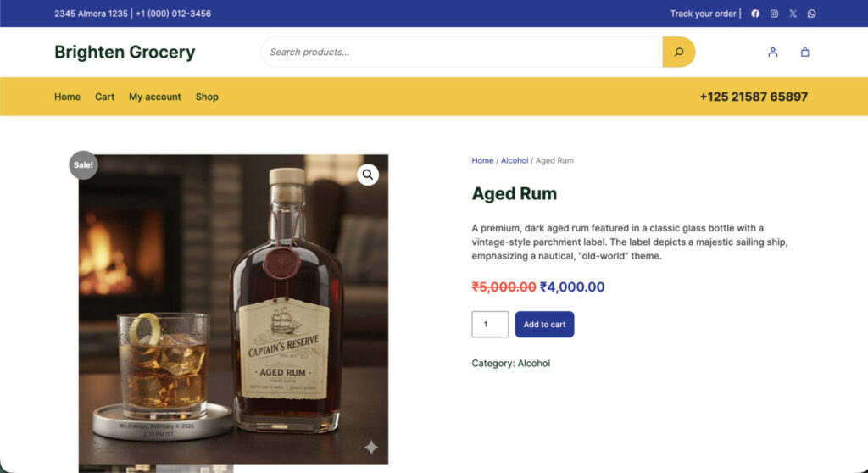This screenshot has height=473, width=868.
Task: Click the Home breadcrumb link
Action: pos(482,160)
